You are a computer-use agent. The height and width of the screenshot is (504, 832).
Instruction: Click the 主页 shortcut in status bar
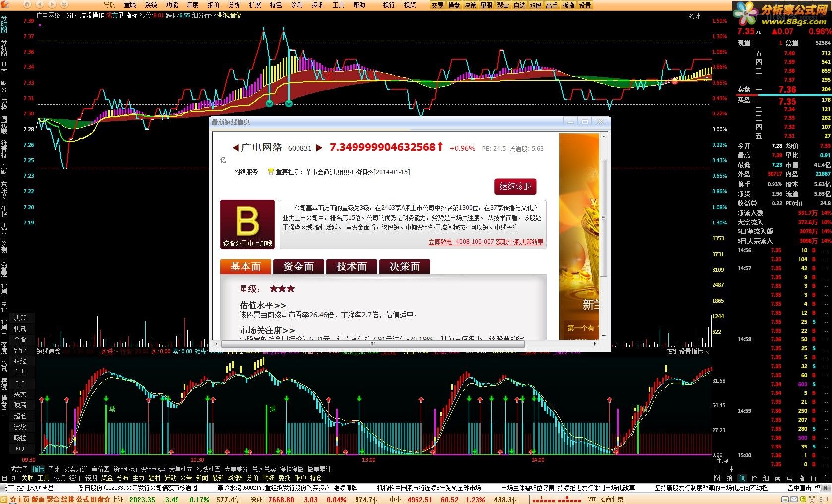tap(24, 500)
